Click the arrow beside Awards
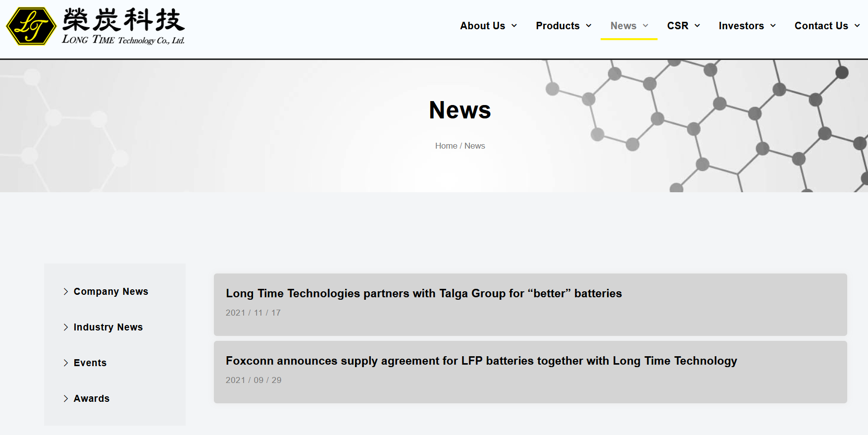 pyautogui.click(x=66, y=398)
